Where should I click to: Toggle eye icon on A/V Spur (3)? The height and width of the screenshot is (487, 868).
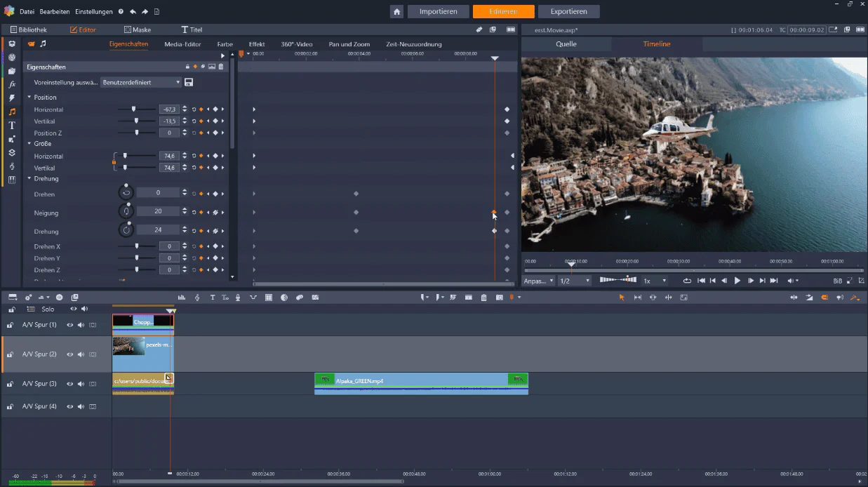[x=69, y=384]
